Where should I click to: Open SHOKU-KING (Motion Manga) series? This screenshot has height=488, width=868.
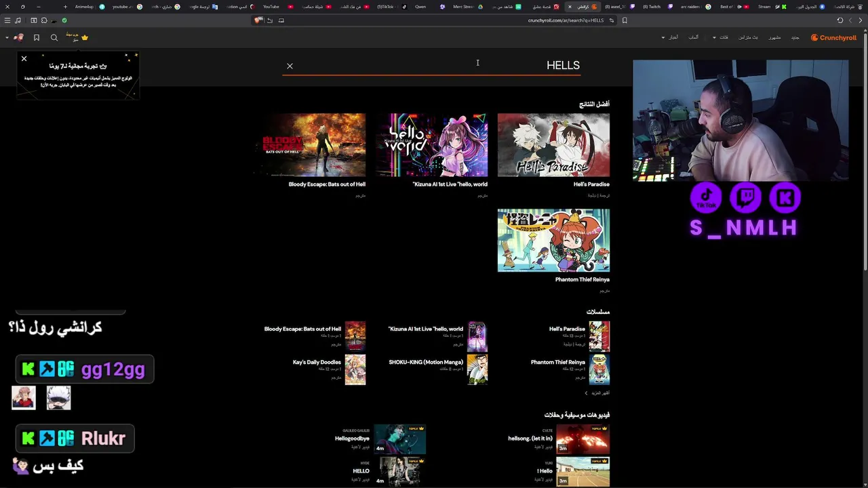(x=438, y=369)
